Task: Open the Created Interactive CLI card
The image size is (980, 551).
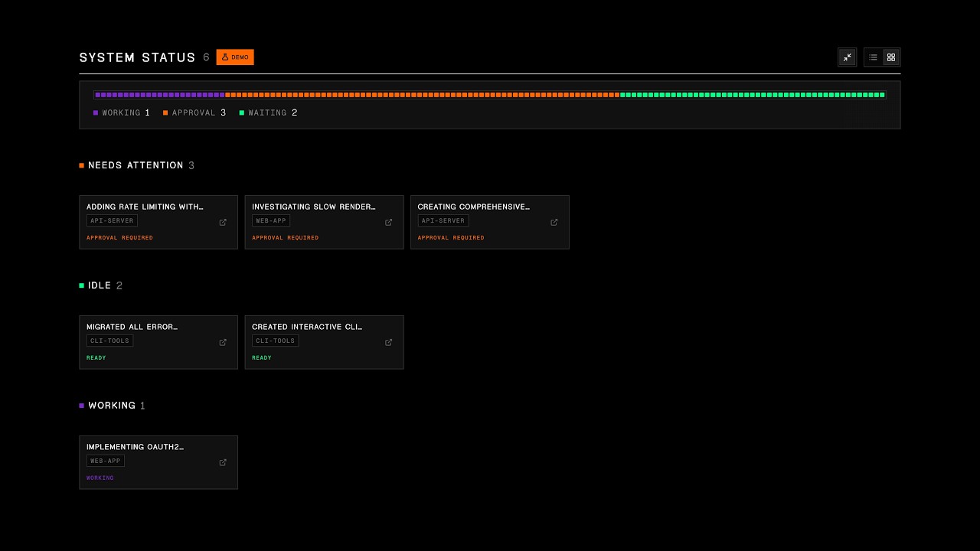Action: pos(324,342)
